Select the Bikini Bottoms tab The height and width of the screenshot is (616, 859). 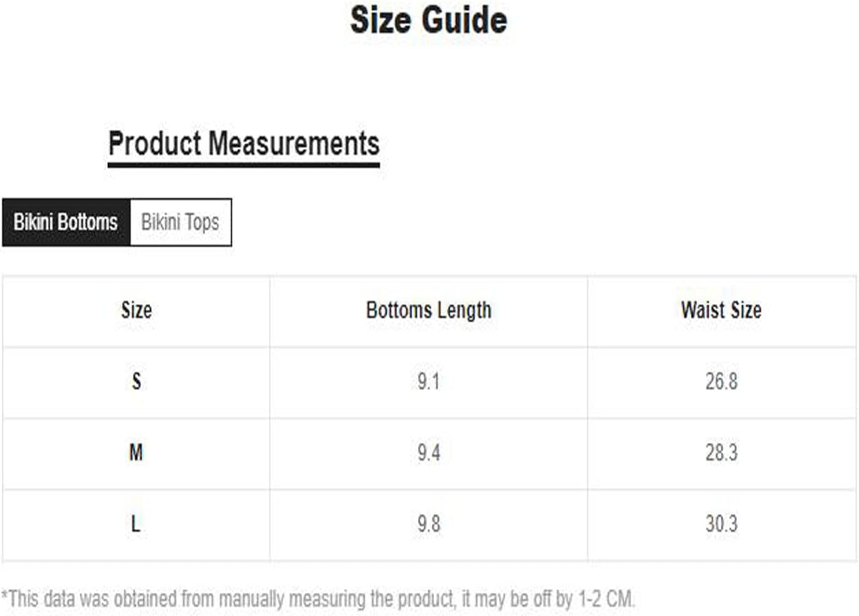click(66, 222)
